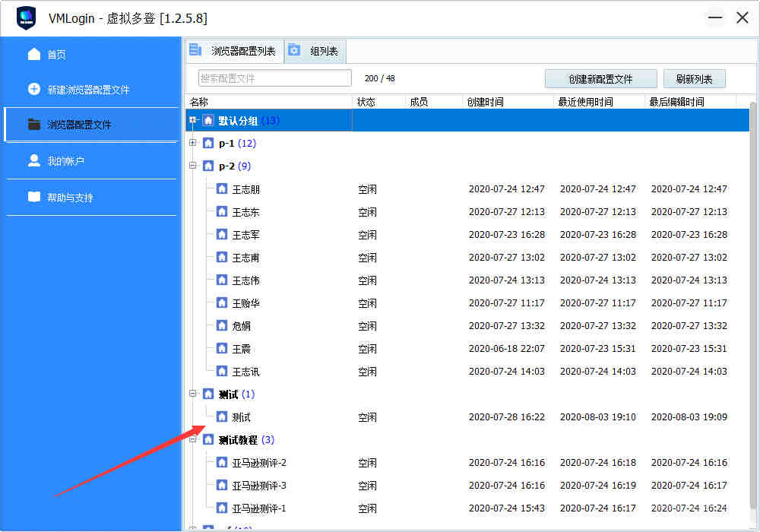
Task: Click the folder icon for 浏览器配置文件
Action: pos(34,125)
